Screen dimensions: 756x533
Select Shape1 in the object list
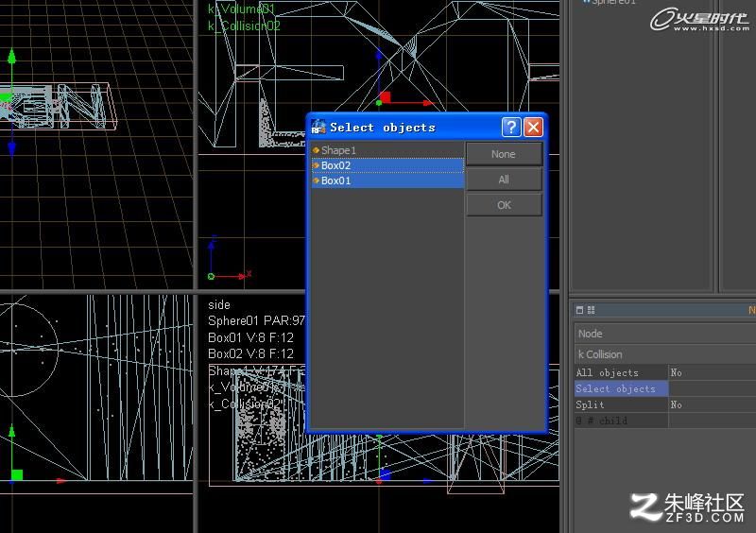[x=387, y=150]
